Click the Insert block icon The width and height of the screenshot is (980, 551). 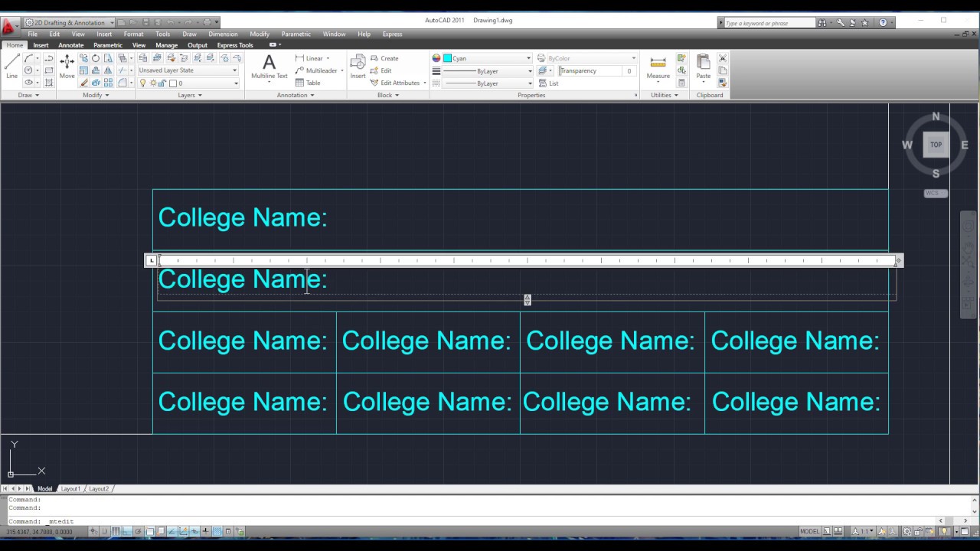click(x=358, y=67)
